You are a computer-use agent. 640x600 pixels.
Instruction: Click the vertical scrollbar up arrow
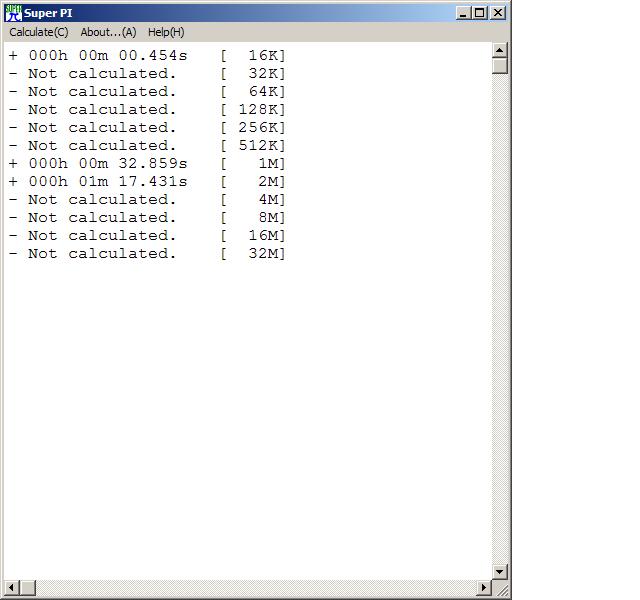(x=500, y=50)
